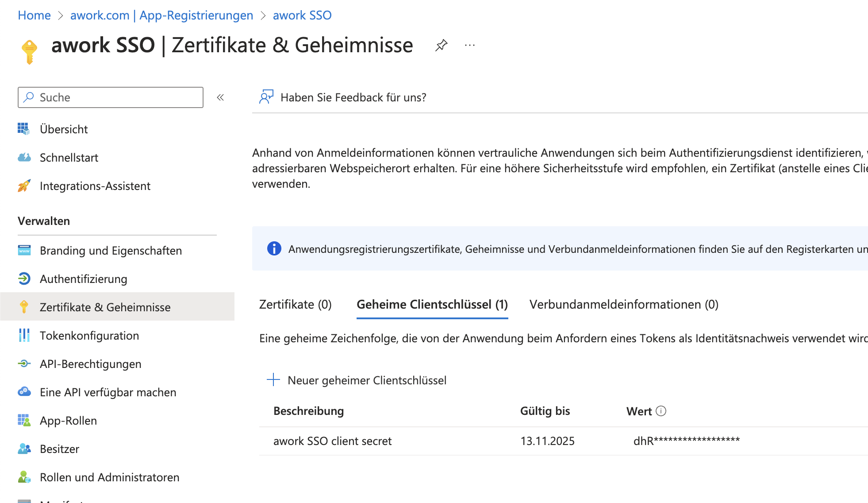Viewport: 868px width, 503px height.
Task: Click the Beschreibung column header
Action: 308,411
